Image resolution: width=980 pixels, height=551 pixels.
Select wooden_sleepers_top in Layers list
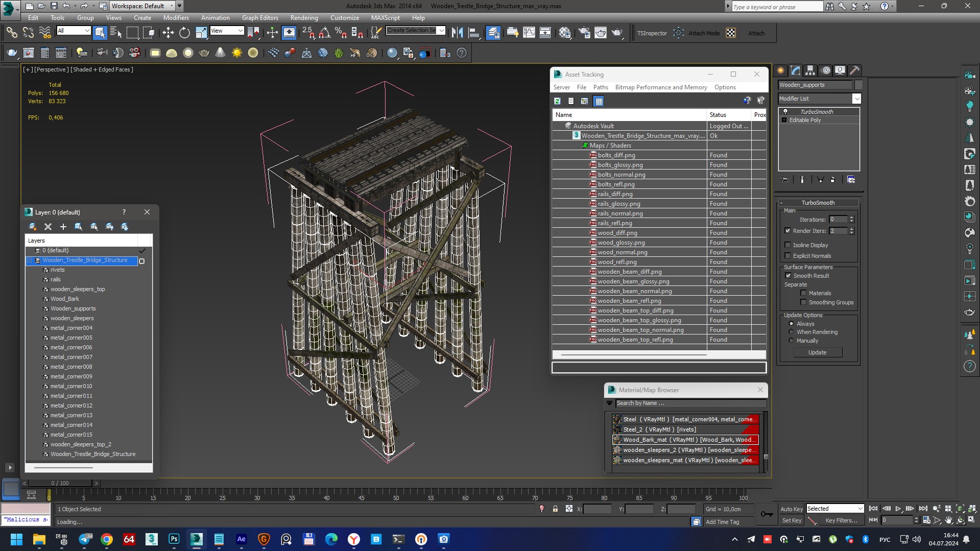click(x=78, y=289)
